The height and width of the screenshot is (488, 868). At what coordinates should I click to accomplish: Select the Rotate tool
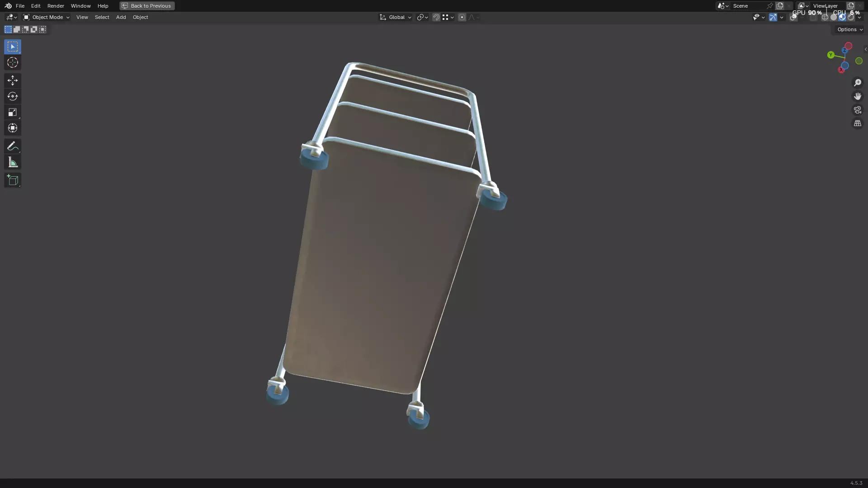pos(13,96)
